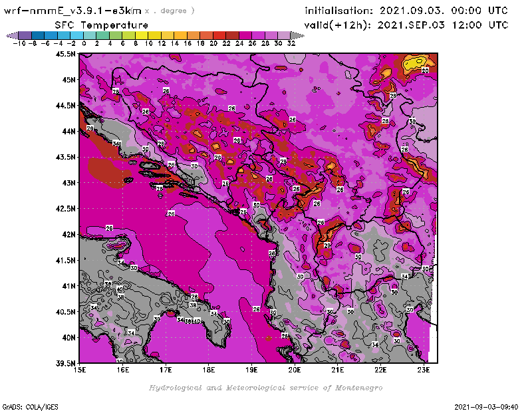Click the longitude label '18E'
The height and width of the screenshot is (411, 532).
coord(209,370)
